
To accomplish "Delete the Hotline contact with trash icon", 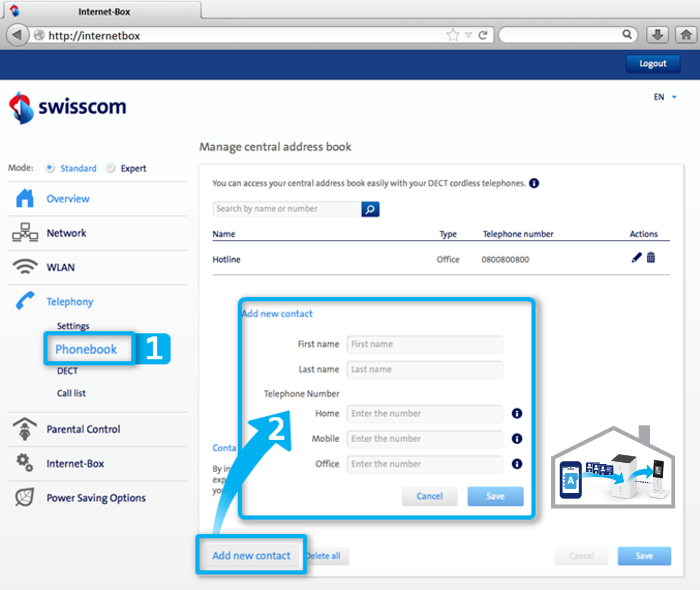I will tap(651, 258).
